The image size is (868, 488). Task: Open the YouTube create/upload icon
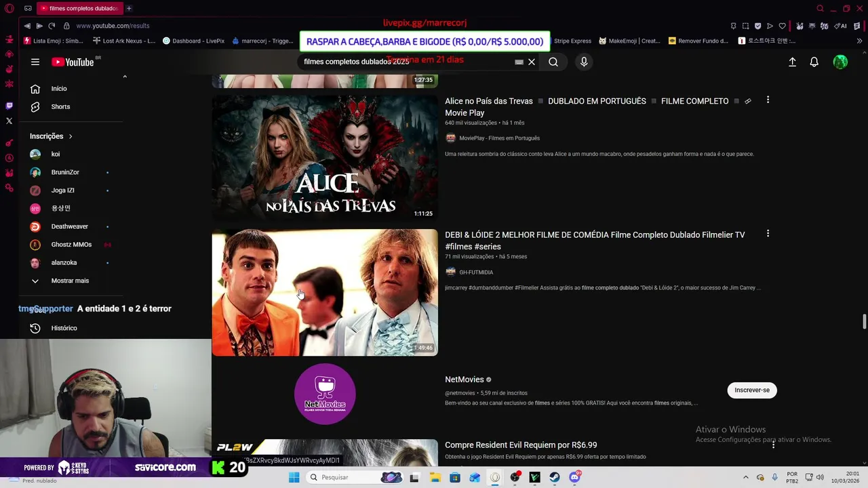click(792, 62)
